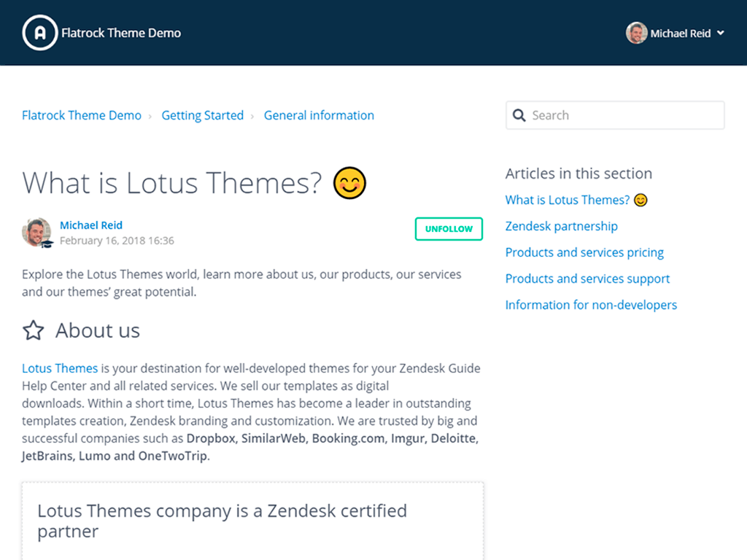Click the smiley emoji in the article title
747x560 pixels.
pyautogui.click(x=349, y=183)
